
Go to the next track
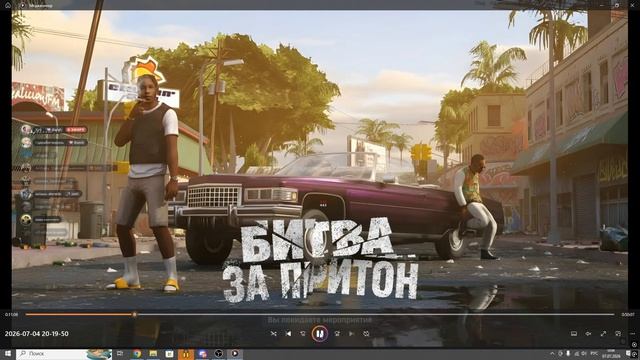(x=351, y=333)
